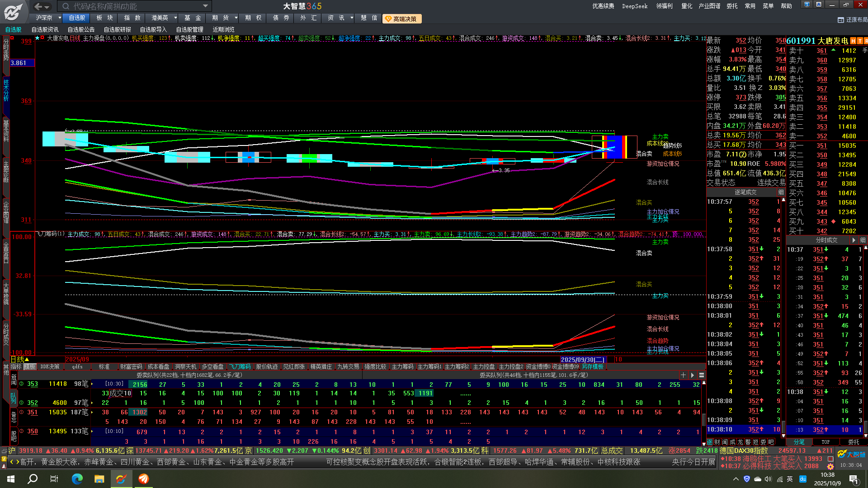Click the plus icon in order queue panel
Image resolution: width=868 pixels, height=488 pixels.
[683, 375]
